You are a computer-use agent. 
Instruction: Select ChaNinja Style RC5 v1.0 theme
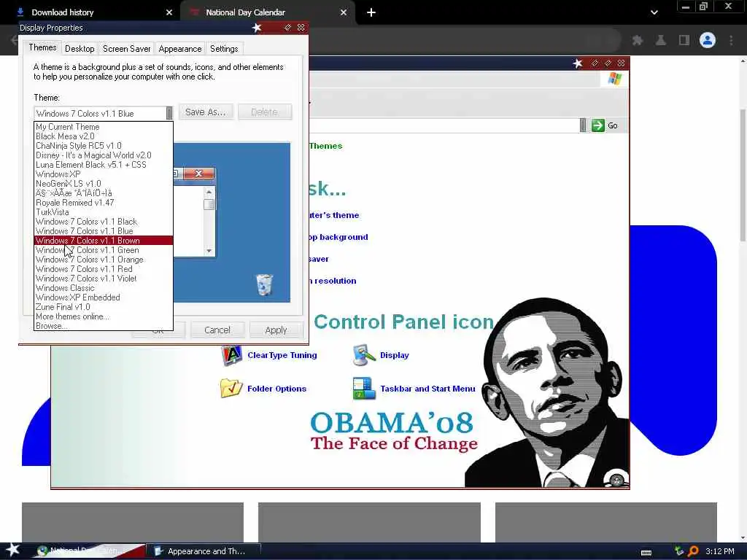[104, 146]
